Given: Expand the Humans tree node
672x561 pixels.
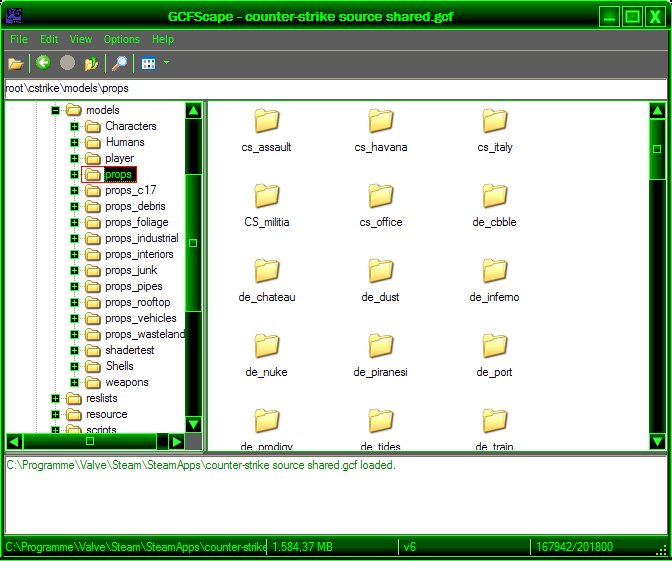Looking at the screenshot, I should pos(74,142).
